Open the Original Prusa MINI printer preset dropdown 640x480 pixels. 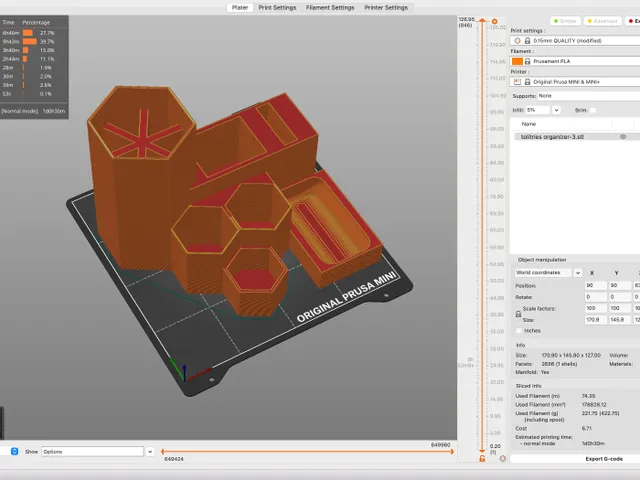tap(575, 82)
